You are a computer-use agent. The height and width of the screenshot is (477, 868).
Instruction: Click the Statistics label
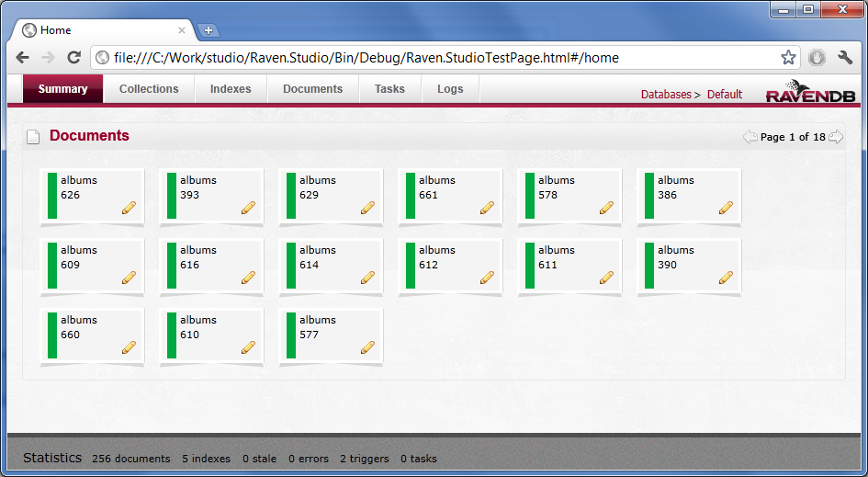click(52, 458)
